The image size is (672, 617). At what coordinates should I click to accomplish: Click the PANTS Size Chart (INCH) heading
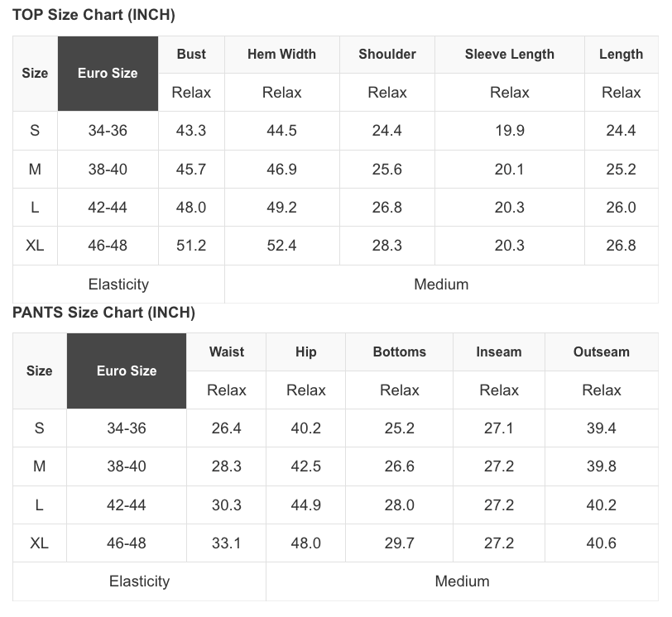point(103,313)
